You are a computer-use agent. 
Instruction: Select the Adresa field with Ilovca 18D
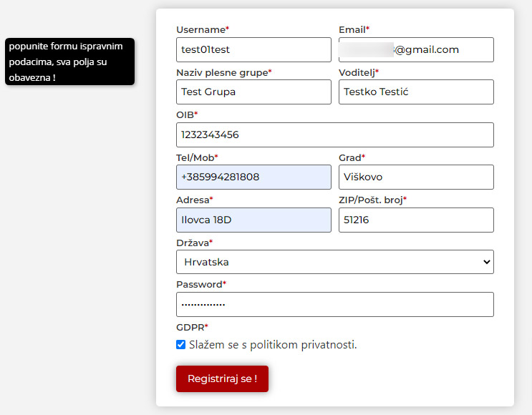point(253,220)
